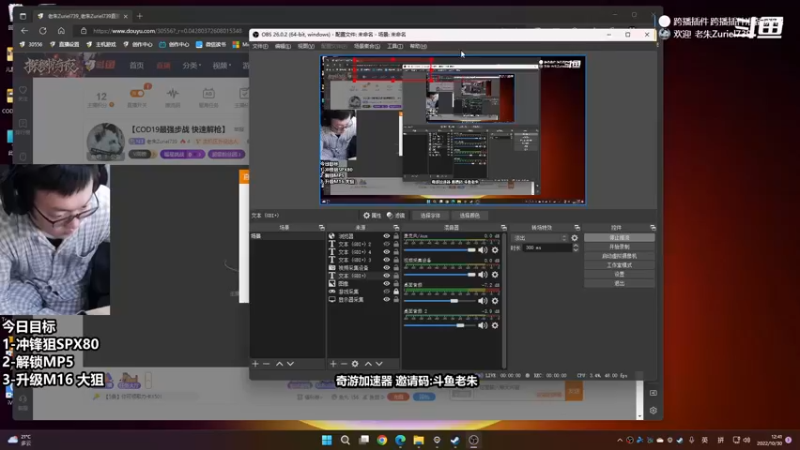Open Chrome from the taskbar
Image resolution: width=800 pixels, height=450 pixels.
(382, 440)
